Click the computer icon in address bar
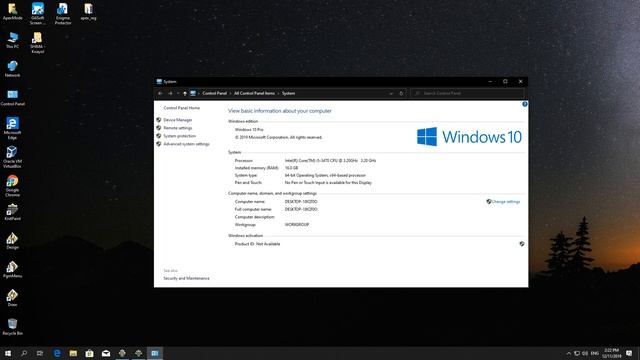Image resolution: width=640 pixels, height=360 pixels. point(193,93)
